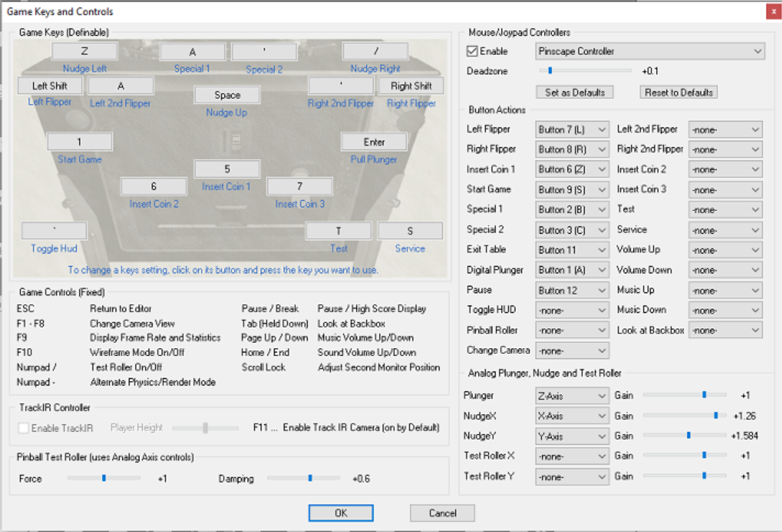Click the Test Roller X Gain slider
Viewport: 782px width, 532px height.
point(685,455)
